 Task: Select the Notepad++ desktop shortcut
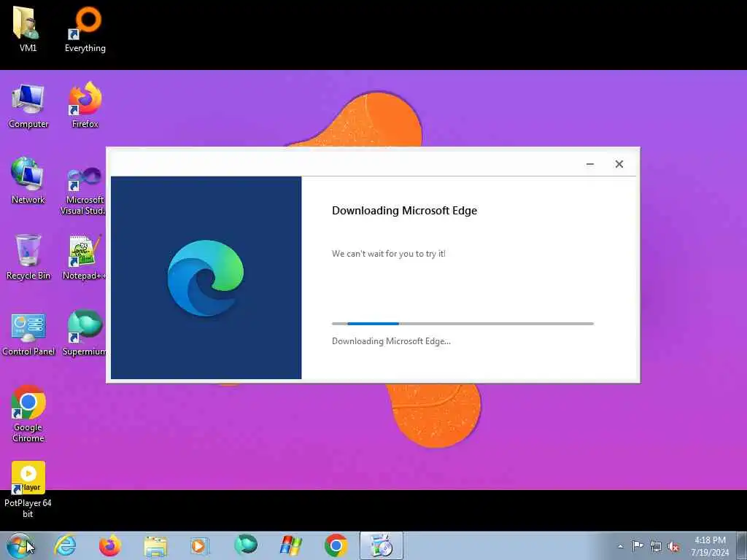[85, 257]
